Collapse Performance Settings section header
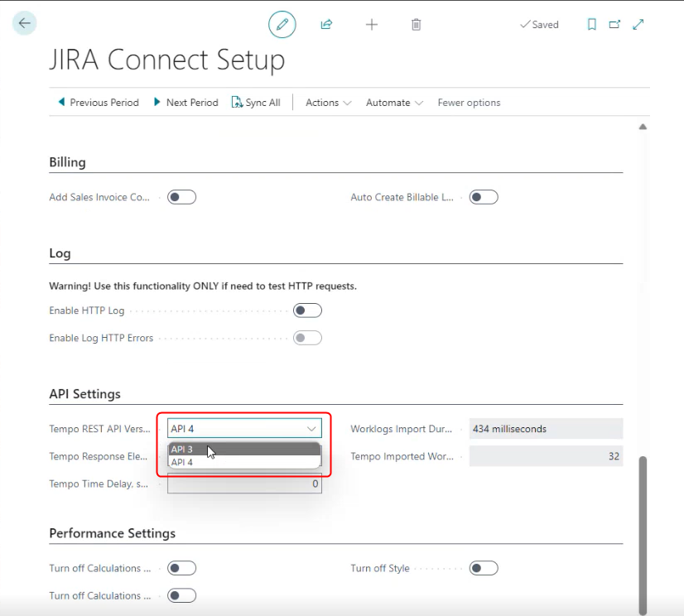 [x=113, y=533]
